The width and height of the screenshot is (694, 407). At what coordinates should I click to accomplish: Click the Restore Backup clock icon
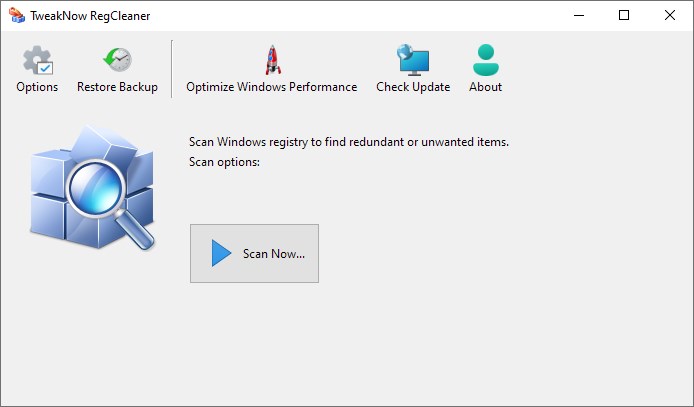pos(117,60)
